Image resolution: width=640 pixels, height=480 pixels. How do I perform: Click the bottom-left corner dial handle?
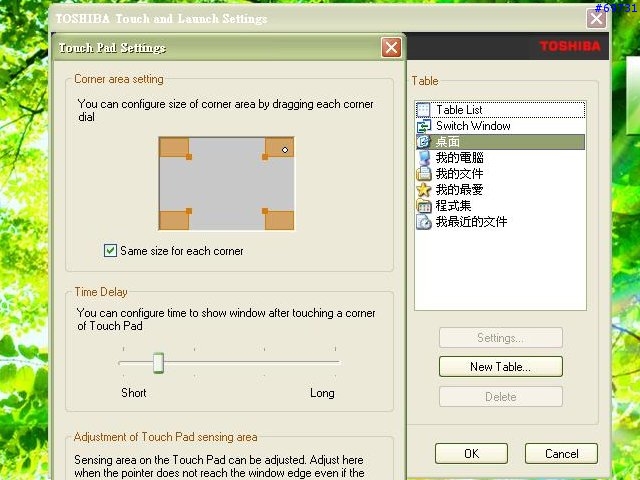point(189,211)
